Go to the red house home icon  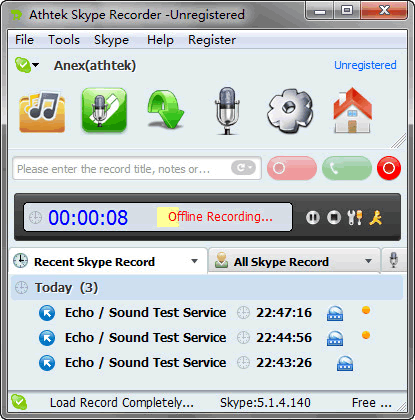pyautogui.click(x=353, y=111)
